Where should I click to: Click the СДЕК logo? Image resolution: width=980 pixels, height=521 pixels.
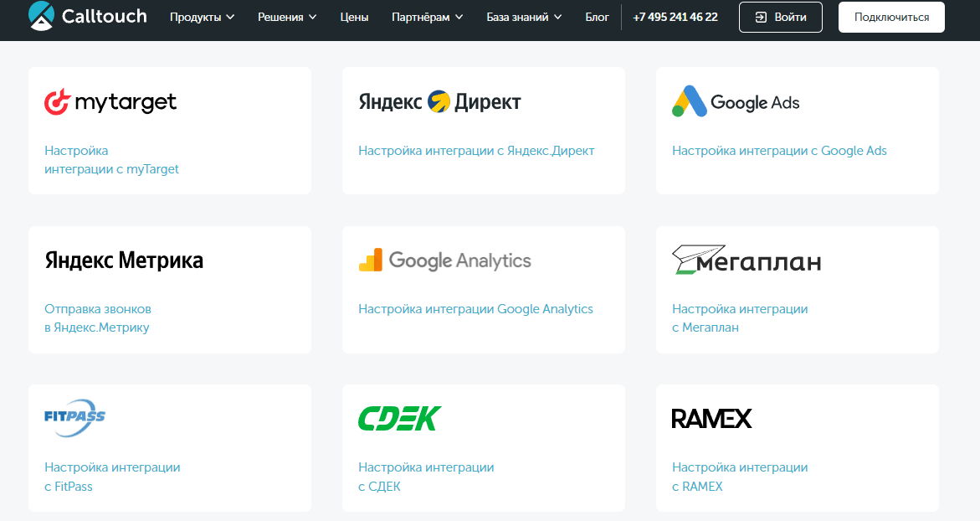(x=399, y=419)
